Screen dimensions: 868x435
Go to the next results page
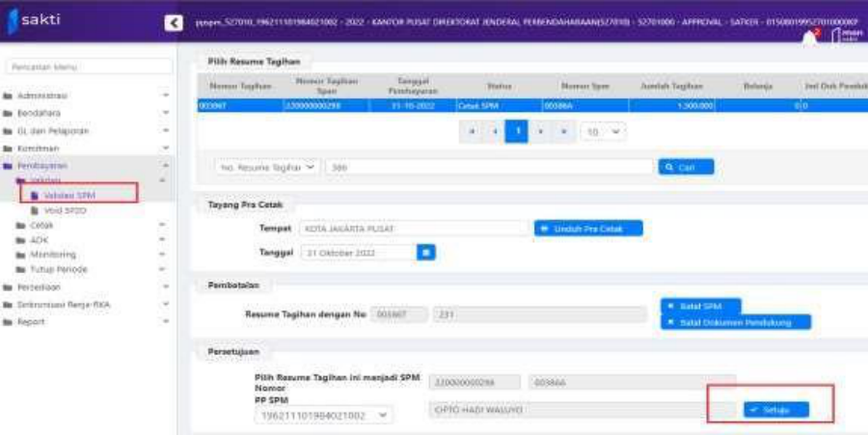click(541, 130)
